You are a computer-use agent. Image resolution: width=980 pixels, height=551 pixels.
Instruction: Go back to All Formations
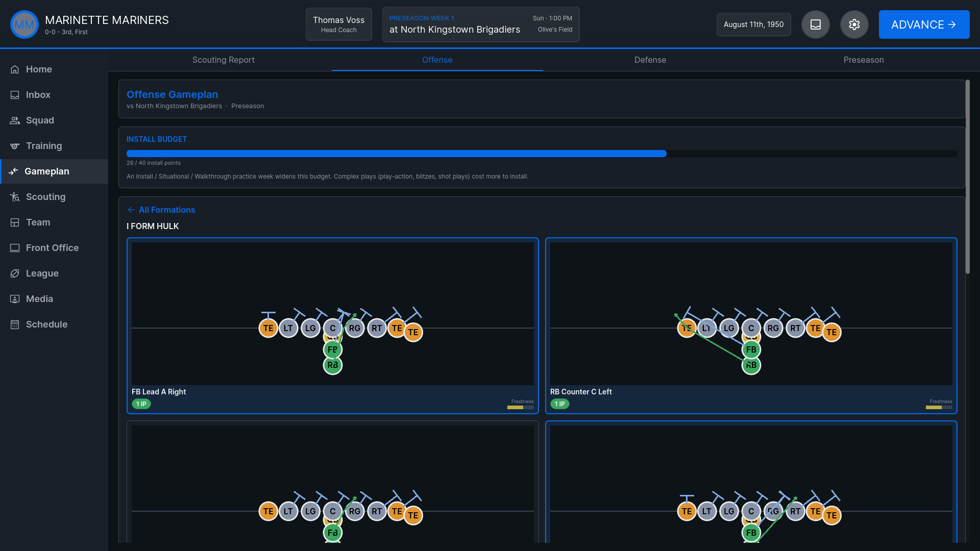[161, 210]
